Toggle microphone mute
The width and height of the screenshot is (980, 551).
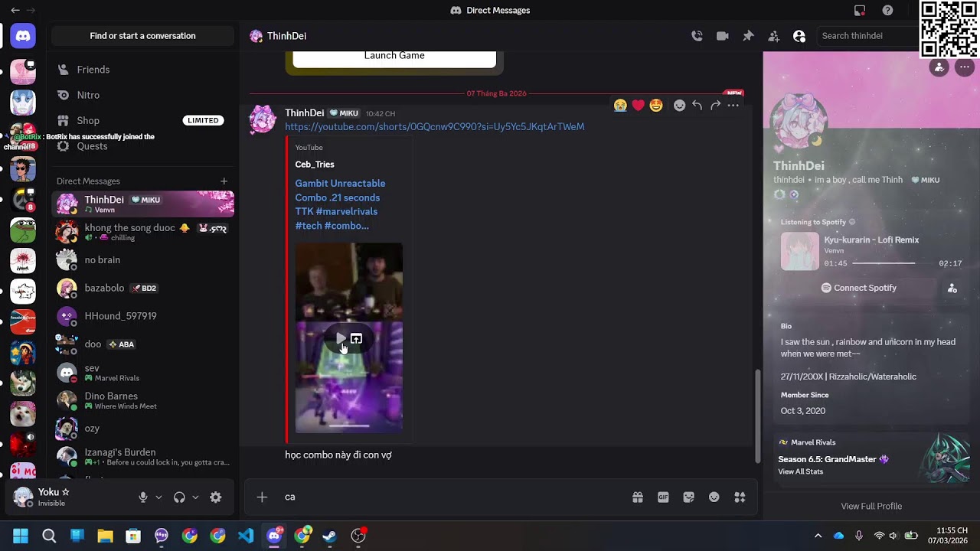point(143,497)
